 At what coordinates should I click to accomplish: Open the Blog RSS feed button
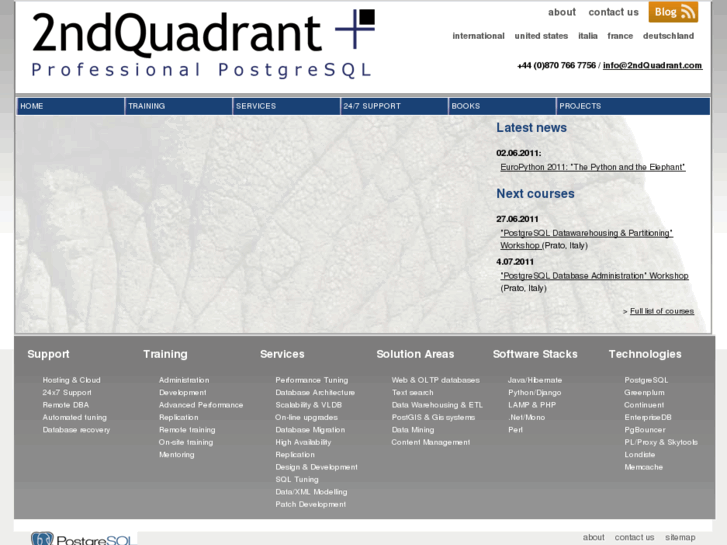[673, 12]
